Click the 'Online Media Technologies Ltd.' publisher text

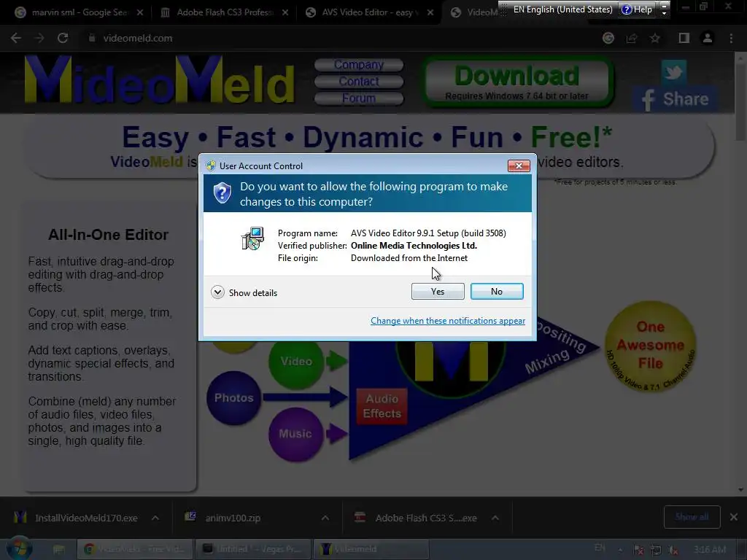pyautogui.click(x=414, y=246)
